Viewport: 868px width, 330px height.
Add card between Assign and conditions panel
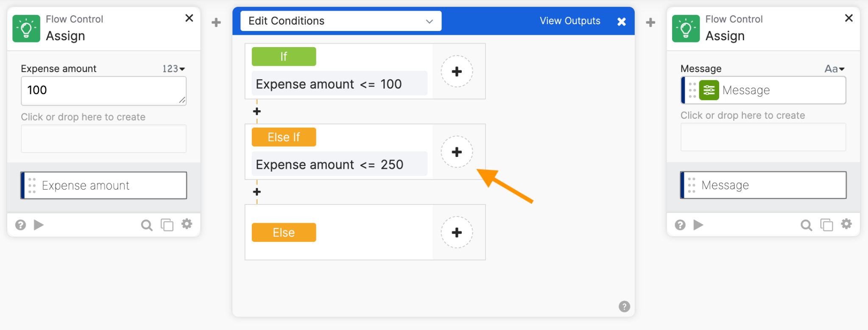pyautogui.click(x=216, y=22)
